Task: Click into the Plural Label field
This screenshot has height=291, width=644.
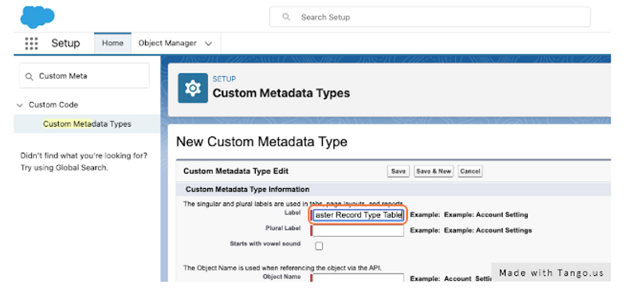Action: coord(358,230)
